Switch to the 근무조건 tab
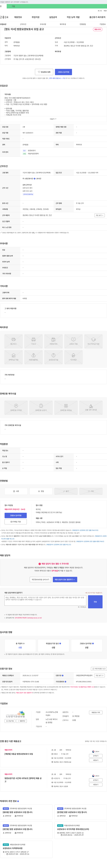The image size is (107, 868). coord(23,24)
